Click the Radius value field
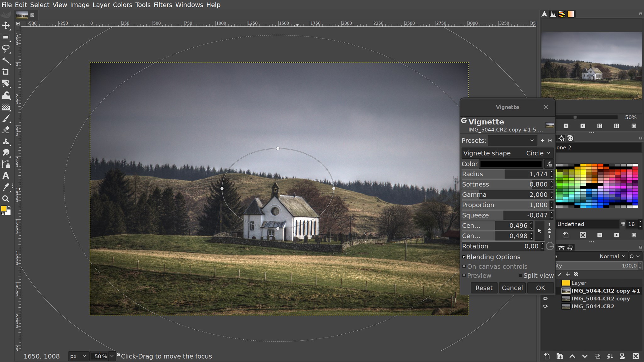This screenshot has width=644, height=362. coord(505,174)
